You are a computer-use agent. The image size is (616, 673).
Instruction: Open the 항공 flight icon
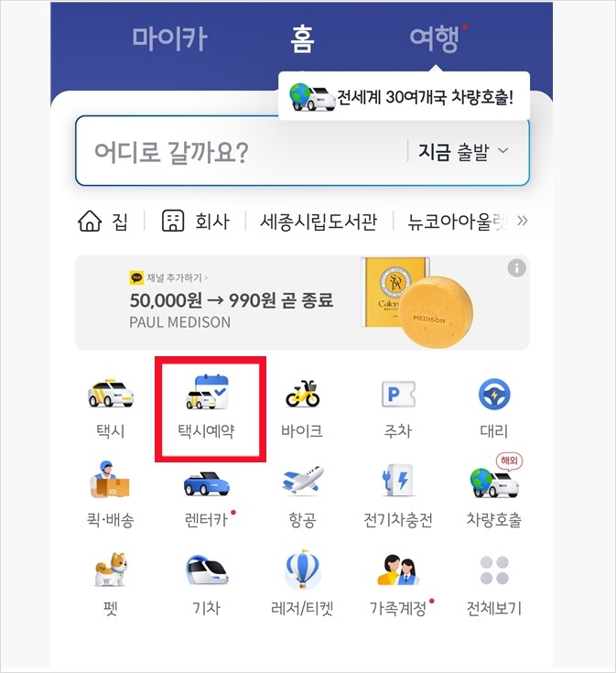[x=302, y=497]
